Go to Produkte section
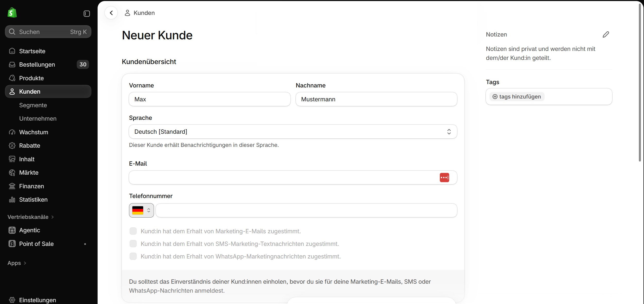Screen dimensions: 644x304 coord(48,78)
